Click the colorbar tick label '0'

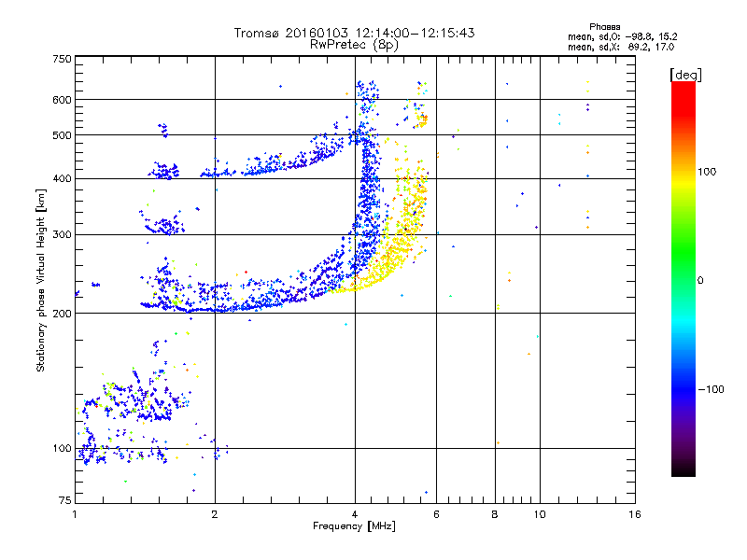point(700,280)
